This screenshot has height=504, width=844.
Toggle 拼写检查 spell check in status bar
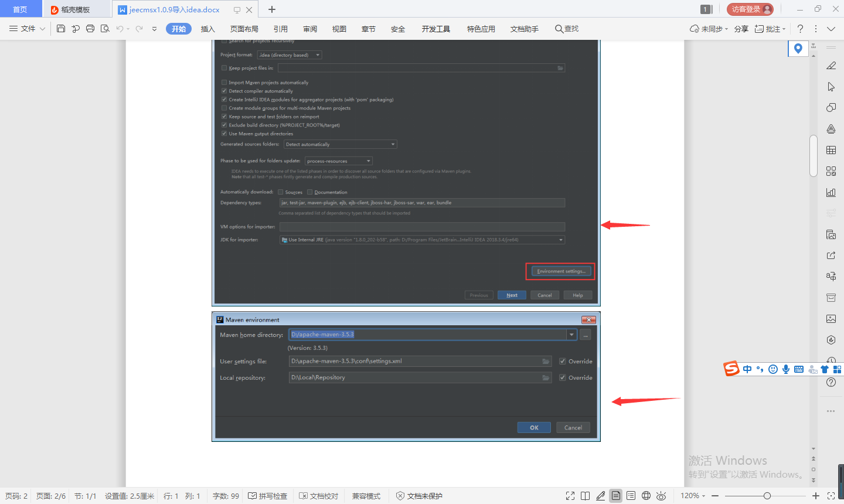pyautogui.click(x=268, y=496)
